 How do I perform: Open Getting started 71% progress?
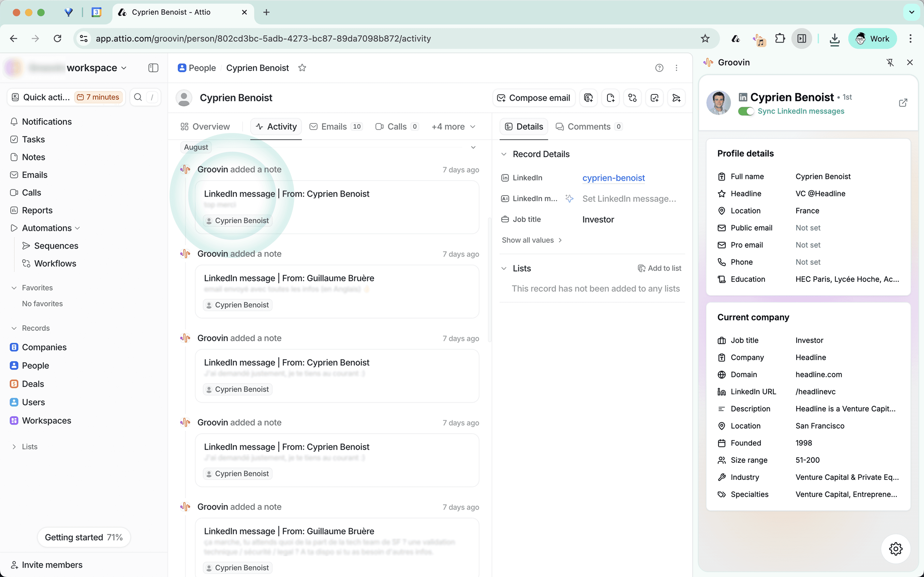pyautogui.click(x=84, y=537)
